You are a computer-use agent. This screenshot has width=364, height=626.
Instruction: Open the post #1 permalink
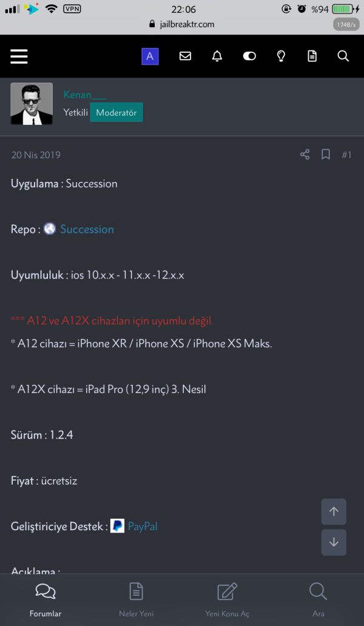click(x=346, y=155)
